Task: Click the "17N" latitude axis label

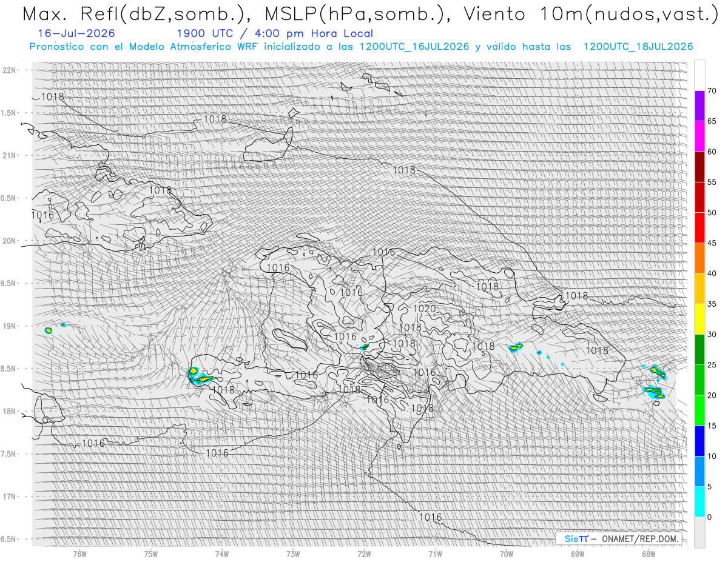Action: [10, 497]
